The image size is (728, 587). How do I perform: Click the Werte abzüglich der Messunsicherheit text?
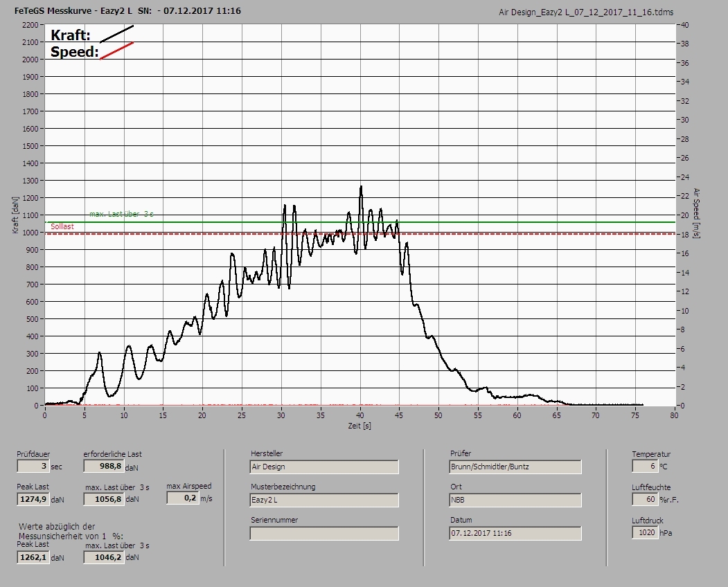point(71,532)
